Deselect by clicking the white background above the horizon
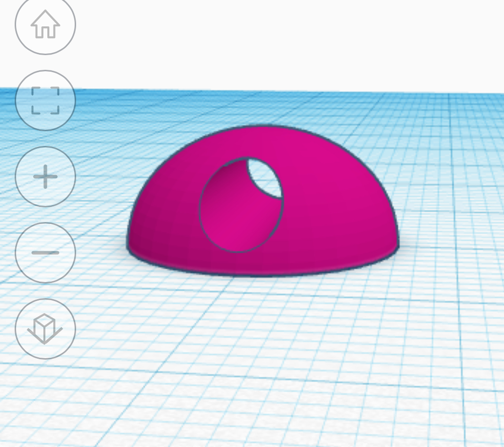This screenshot has width=504, height=447. [x=273, y=42]
